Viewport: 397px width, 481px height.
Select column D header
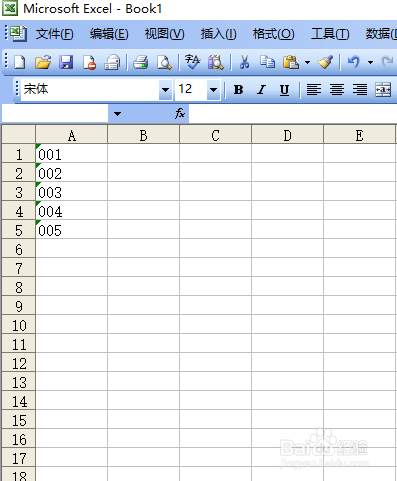click(x=288, y=134)
